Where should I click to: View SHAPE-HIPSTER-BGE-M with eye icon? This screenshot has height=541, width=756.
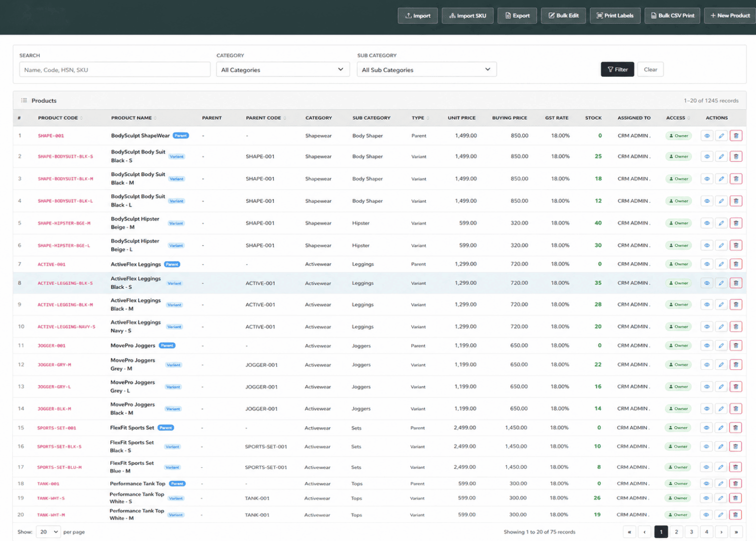707,223
